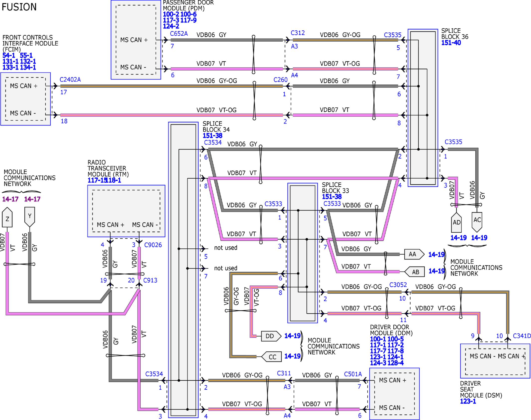Open the 117-7 page reference

[378, 351]
